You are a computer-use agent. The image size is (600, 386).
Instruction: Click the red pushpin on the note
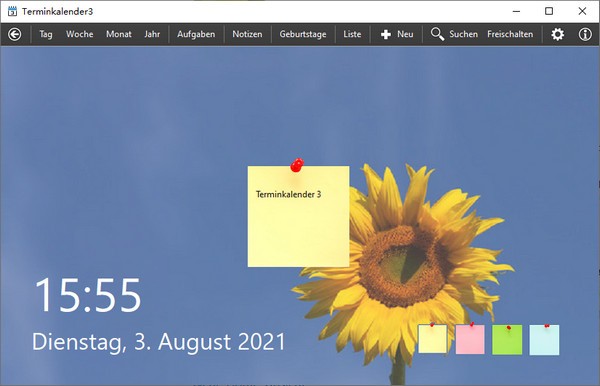[297, 165]
